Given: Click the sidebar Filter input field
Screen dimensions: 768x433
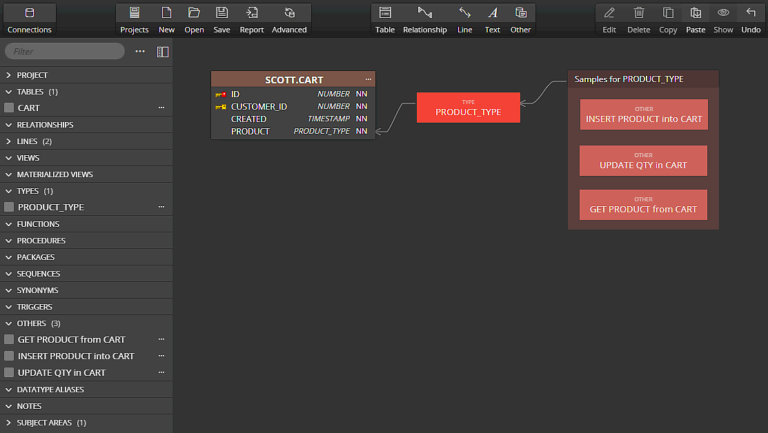Looking at the screenshot, I should pos(67,51).
